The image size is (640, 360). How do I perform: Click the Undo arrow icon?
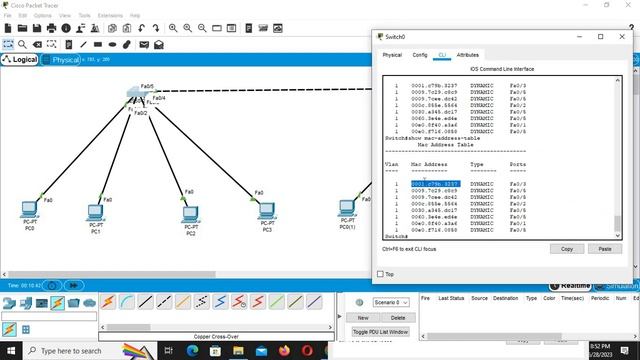tap(141, 28)
